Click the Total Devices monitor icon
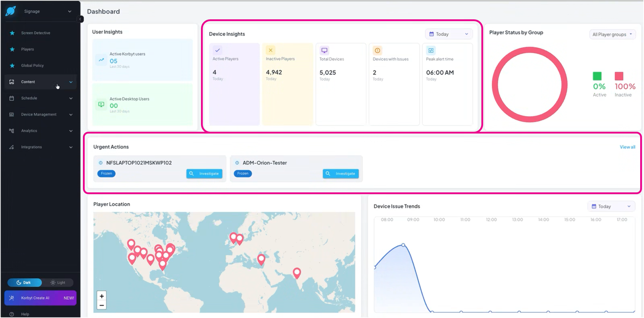644x318 pixels. click(x=324, y=50)
